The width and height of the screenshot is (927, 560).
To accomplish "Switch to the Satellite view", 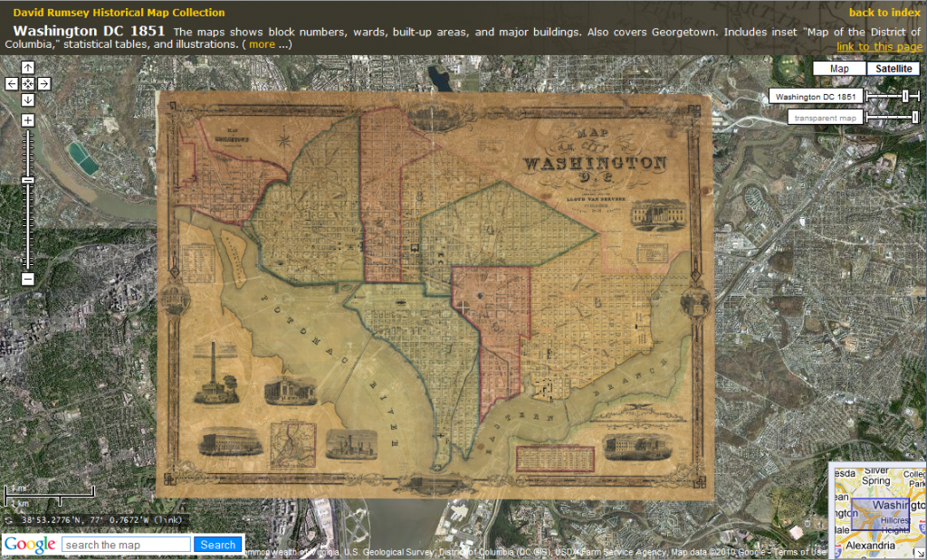I will [x=894, y=69].
